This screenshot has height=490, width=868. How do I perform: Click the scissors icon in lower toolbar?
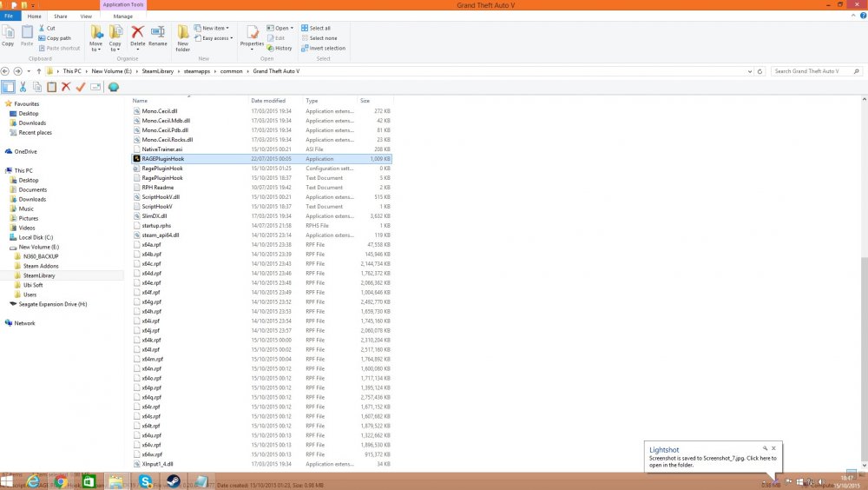[23, 87]
